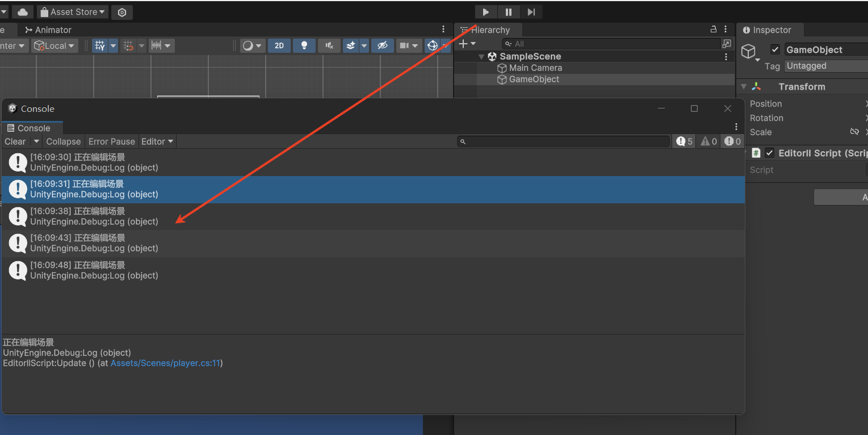Screen dimensions: 868x435
Task: Clear the Console log entries
Action: coord(15,141)
